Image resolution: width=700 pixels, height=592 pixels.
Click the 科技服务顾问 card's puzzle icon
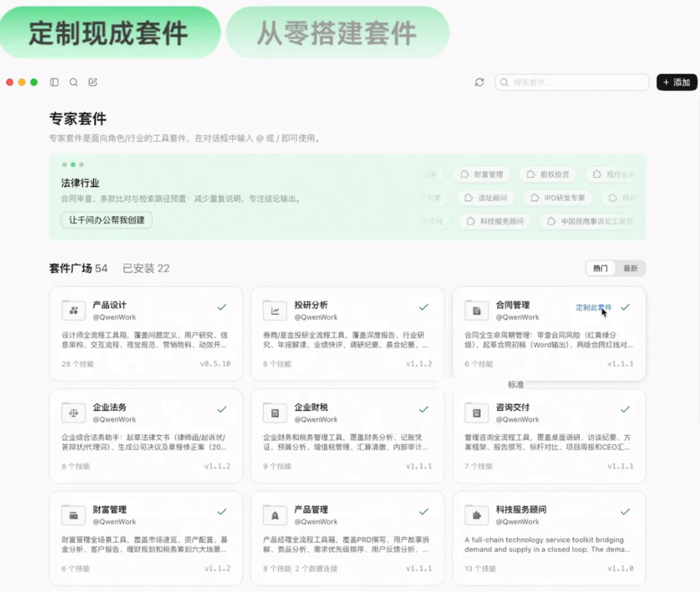[477, 516]
